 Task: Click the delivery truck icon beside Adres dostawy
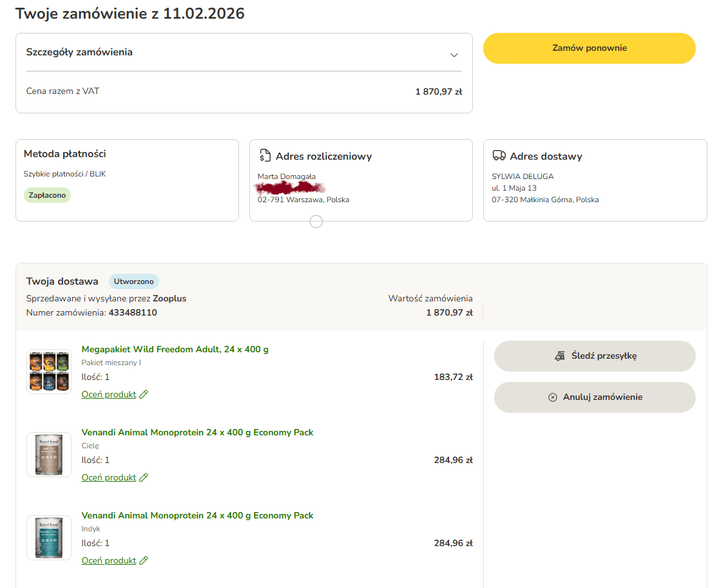(x=499, y=155)
